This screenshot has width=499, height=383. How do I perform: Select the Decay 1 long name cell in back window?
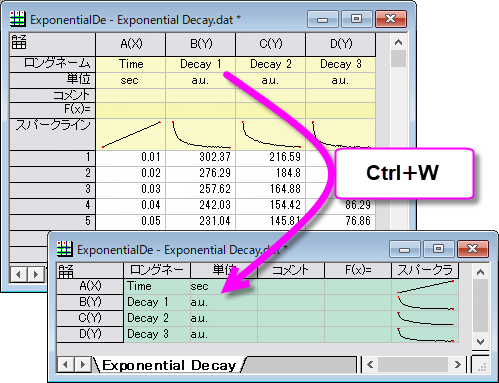click(x=201, y=64)
